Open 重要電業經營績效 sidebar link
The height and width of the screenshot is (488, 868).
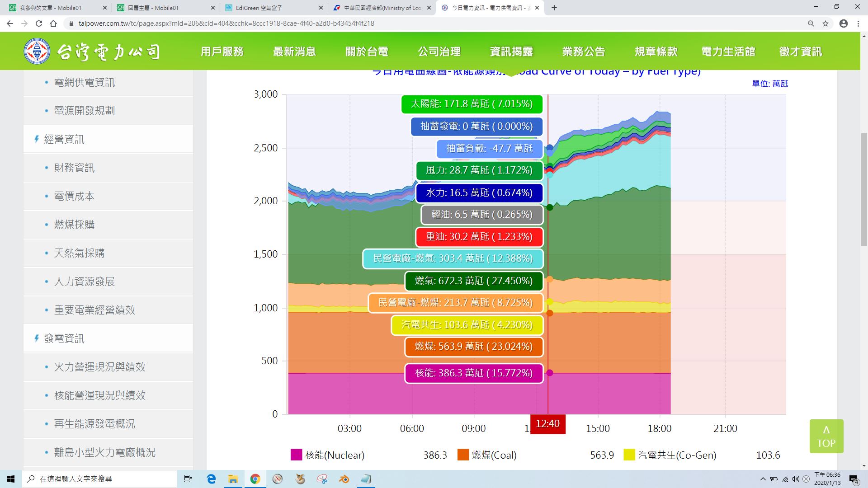pyautogui.click(x=94, y=310)
